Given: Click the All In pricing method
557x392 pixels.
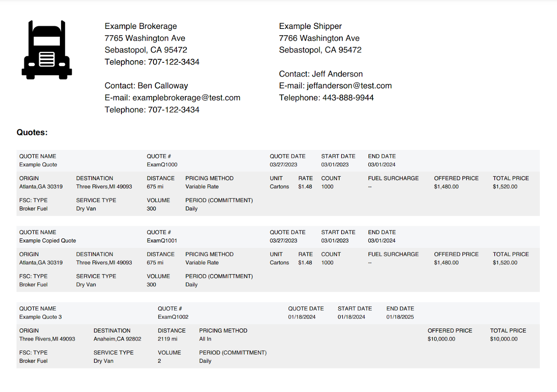Looking at the screenshot, I should [x=205, y=339].
